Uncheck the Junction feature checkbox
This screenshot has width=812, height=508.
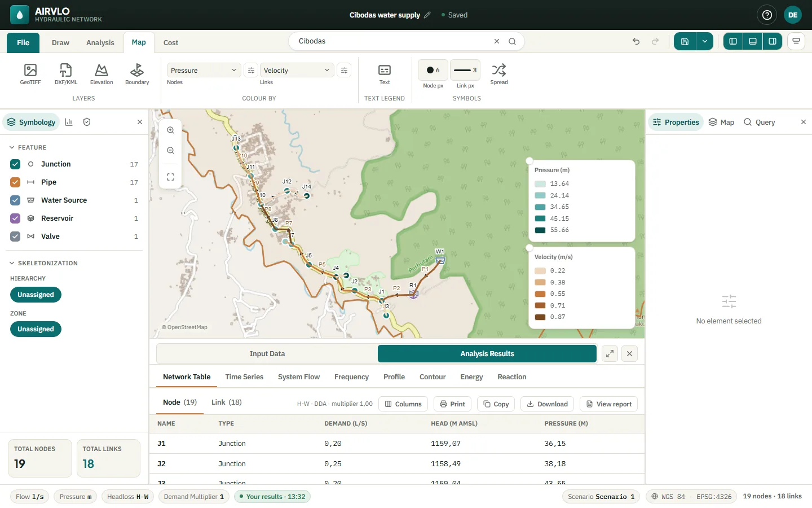tap(15, 164)
